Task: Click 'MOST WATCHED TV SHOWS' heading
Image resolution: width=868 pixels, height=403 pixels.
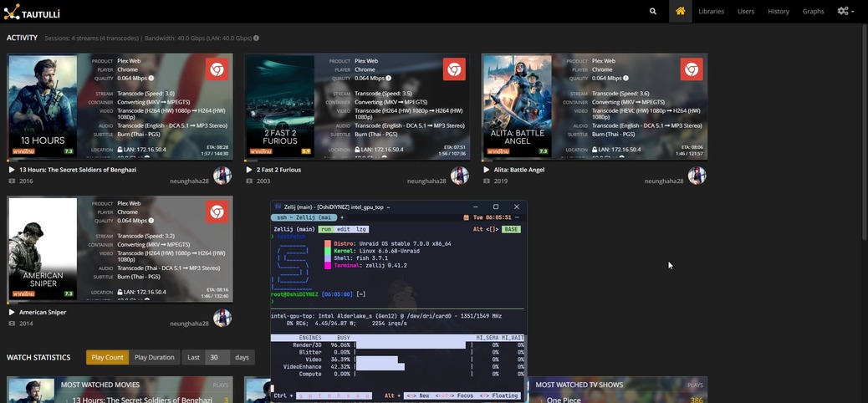Action: pos(579,385)
